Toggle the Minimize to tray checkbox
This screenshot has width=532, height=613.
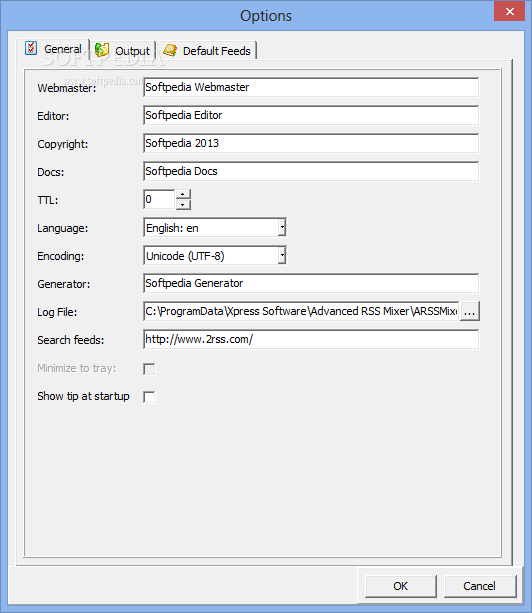click(x=149, y=369)
